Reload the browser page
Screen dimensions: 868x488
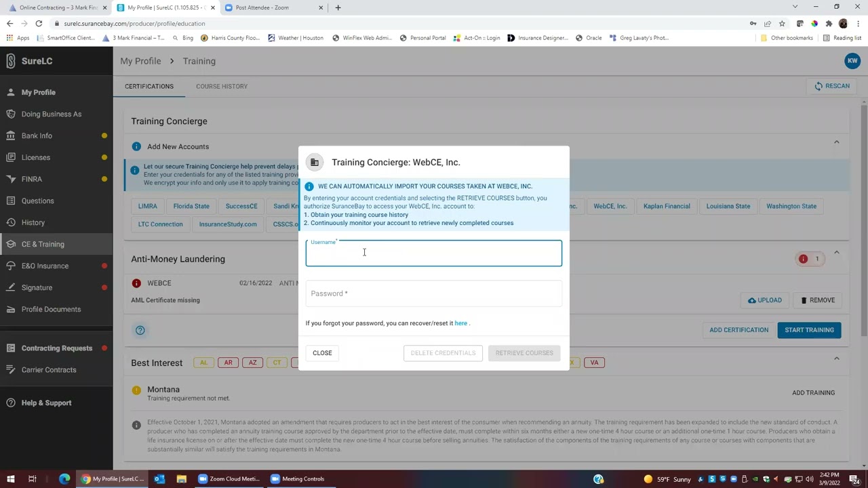(x=39, y=23)
